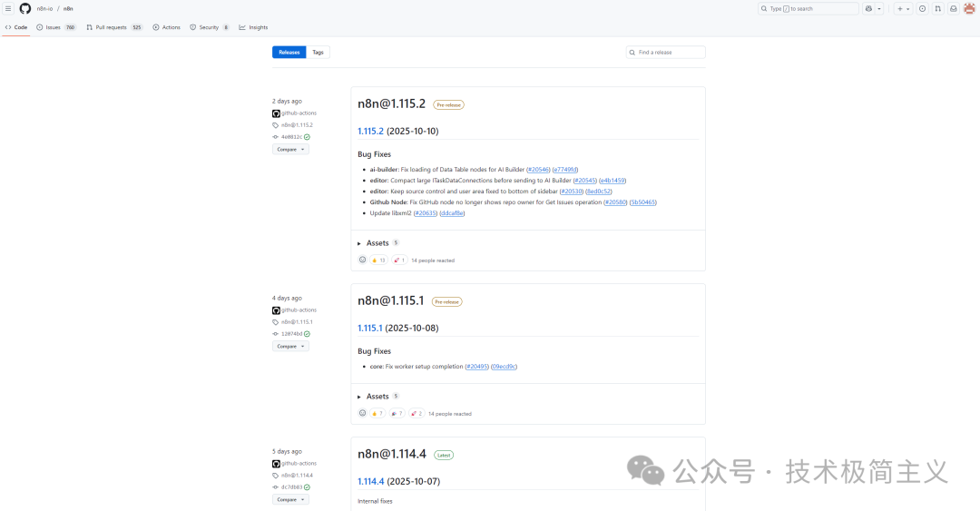Open the n8n repository breadcrumb link
Viewport: 980px width, 511px height.
click(68, 9)
